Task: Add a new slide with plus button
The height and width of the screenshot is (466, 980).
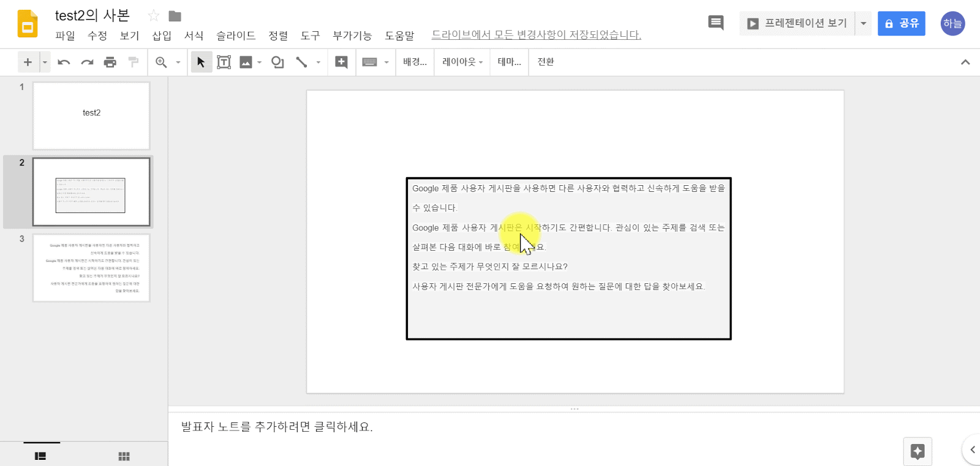Action: click(x=28, y=62)
